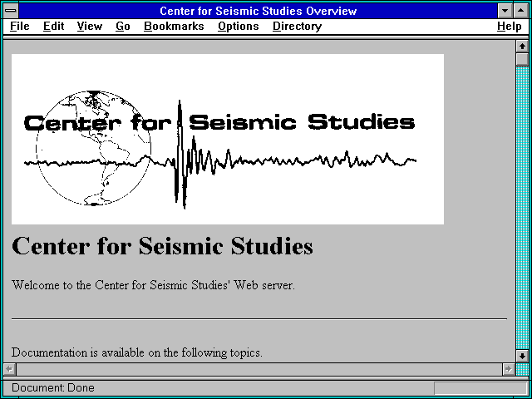
Task: Click the progress indicator box in status bar
Action: pyautogui.click(x=480, y=388)
